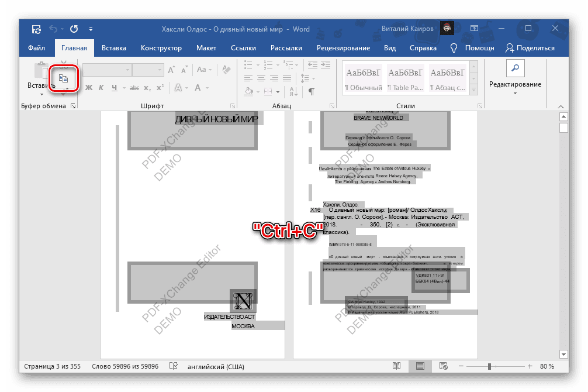Toggle bold Ж formatting
The height and width of the screenshot is (392, 588).
click(89, 88)
